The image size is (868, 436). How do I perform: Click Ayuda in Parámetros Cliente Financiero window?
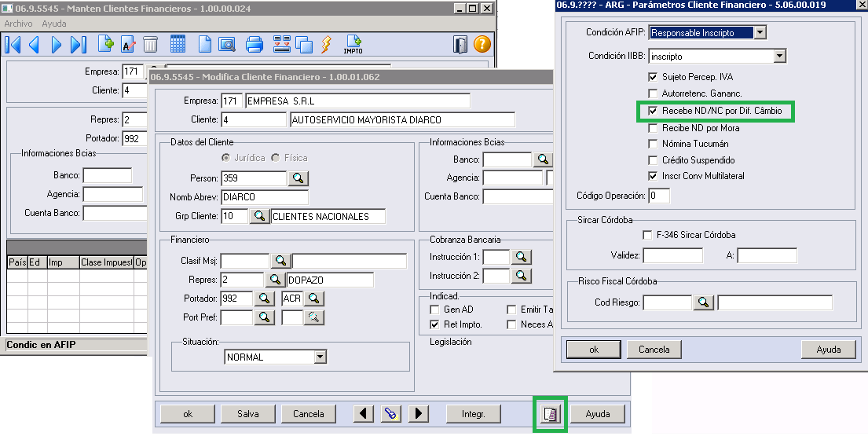pyautogui.click(x=829, y=349)
